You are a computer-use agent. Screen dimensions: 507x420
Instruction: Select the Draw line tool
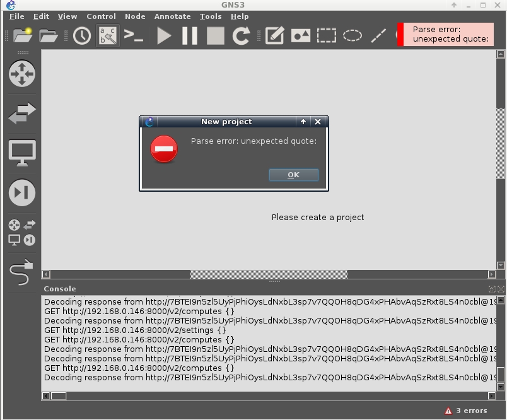[378, 35]
